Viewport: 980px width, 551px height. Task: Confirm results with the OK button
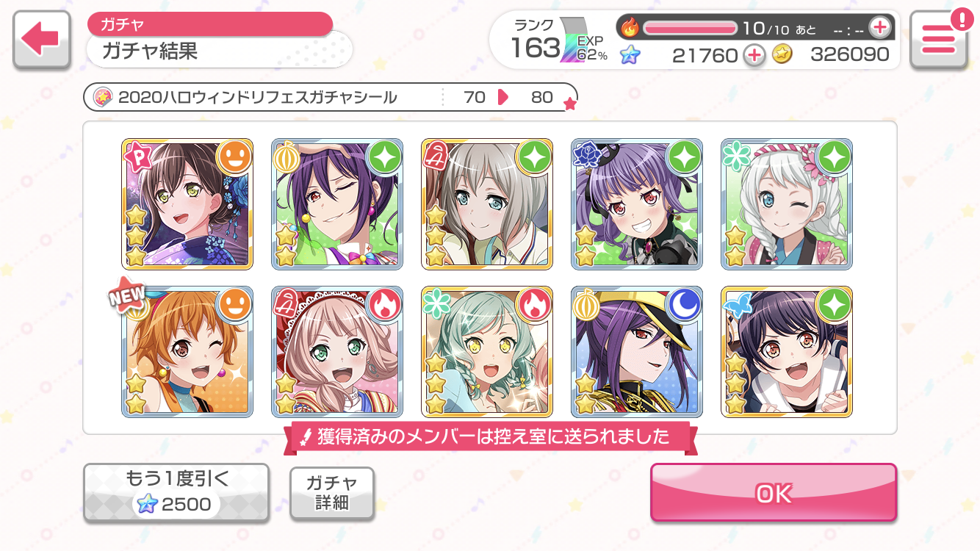click(774, 493)
